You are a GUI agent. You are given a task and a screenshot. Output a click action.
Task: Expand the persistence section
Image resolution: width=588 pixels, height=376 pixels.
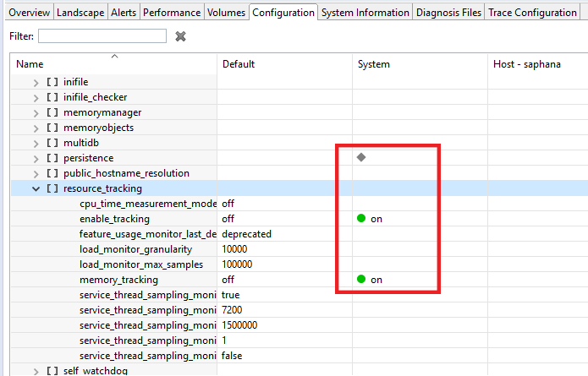[x=36, y=158]
